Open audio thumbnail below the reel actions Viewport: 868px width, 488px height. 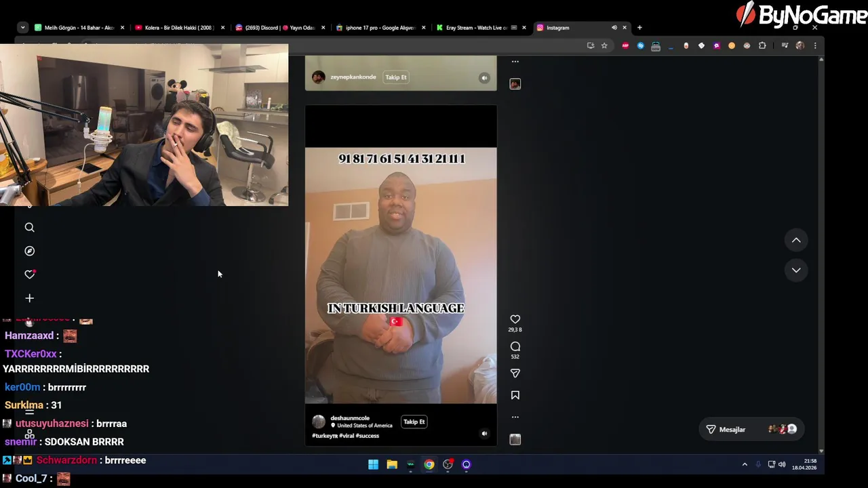pos(515,439)
